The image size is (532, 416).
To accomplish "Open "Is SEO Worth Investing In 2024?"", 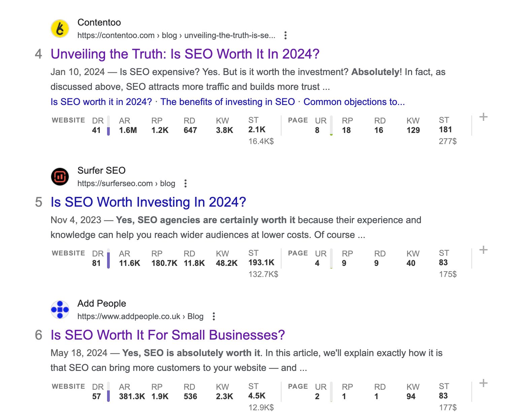I will pyautogui.click(x=148, y=202).
